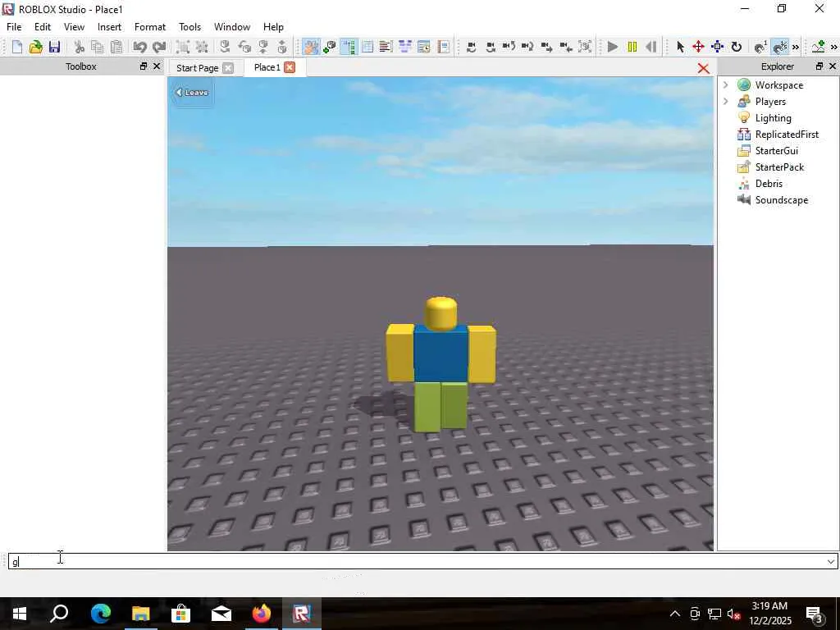Screen dimensions: 840x630
Task: Open File Explorer from taskbar
Action: [141, 614]
